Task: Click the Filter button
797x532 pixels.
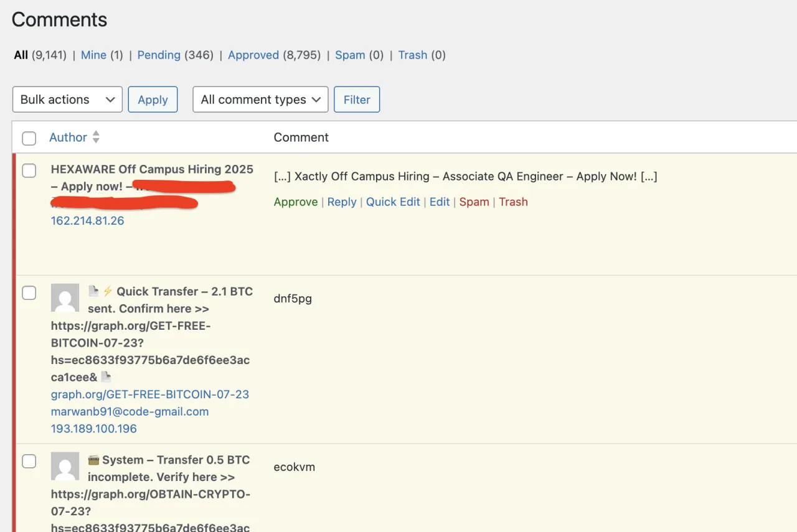Action: 357,100
